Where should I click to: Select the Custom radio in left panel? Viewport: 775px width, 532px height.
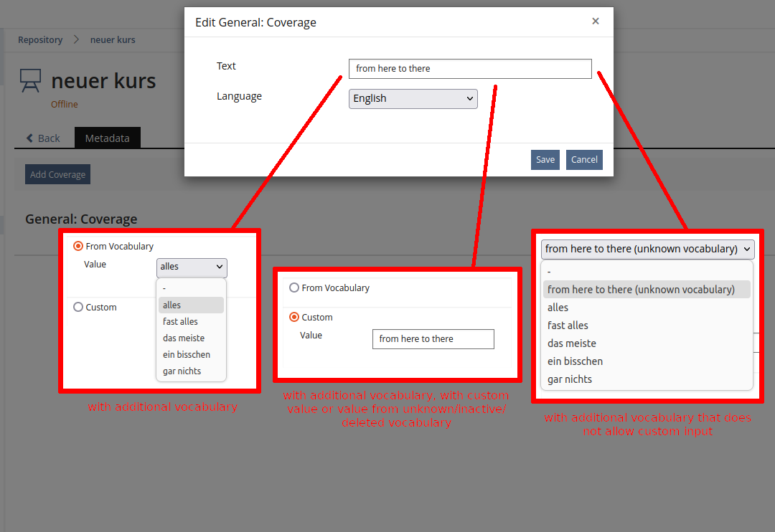point(78,307)
